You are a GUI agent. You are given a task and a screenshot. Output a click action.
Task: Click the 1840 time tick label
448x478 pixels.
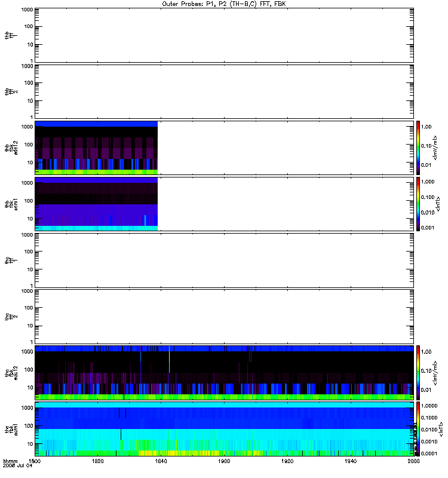click(x=161, y=461)
